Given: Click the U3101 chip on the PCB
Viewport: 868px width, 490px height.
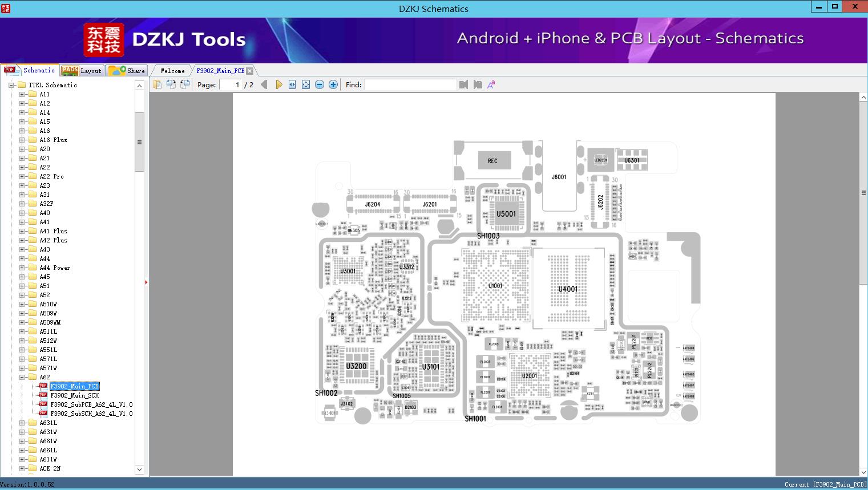Looking at the screenshot, I should (430, 367).
